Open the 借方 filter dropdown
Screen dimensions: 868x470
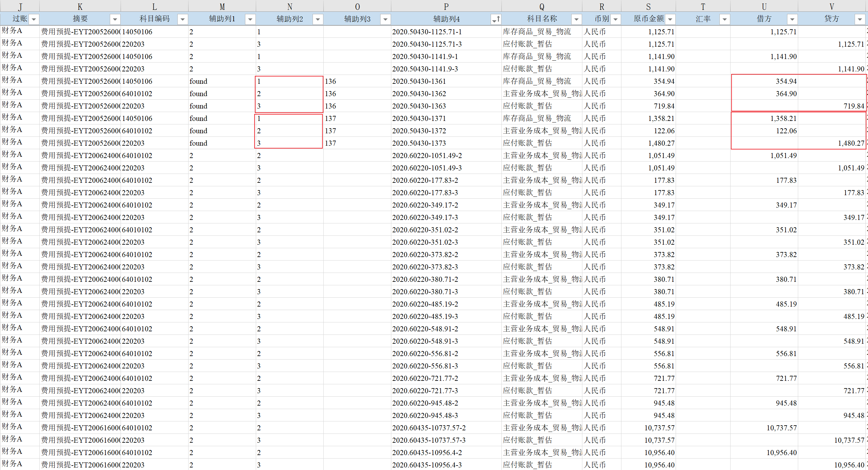(792, 19)
